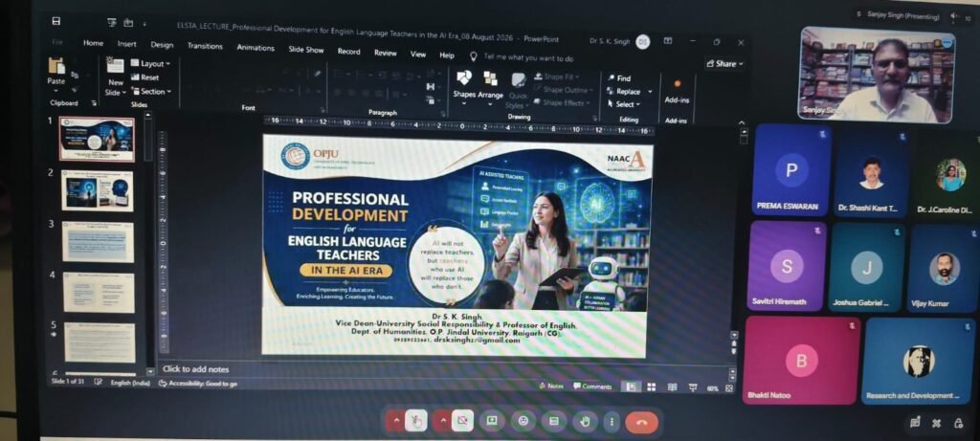Open the Help tab
Viewport: 980px width, 441px height.
[447, 55]
